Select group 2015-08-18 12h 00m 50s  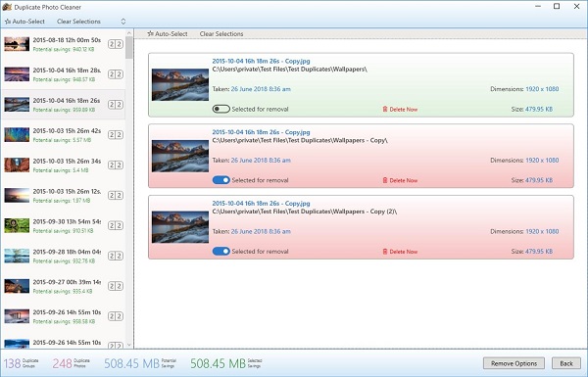(63, 44)
